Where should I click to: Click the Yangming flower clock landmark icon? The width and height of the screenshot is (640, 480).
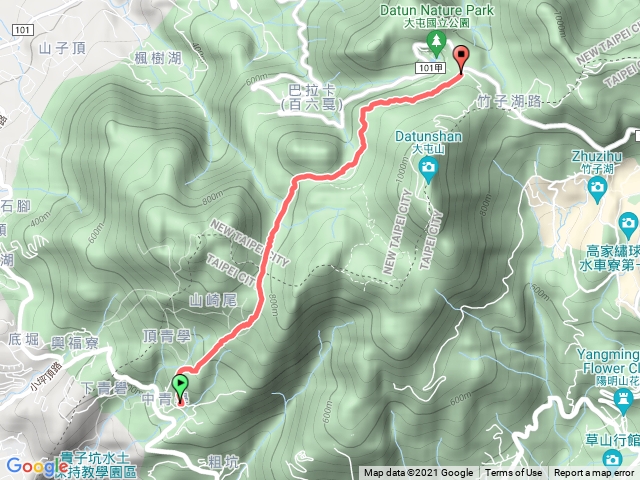[623, 401]
